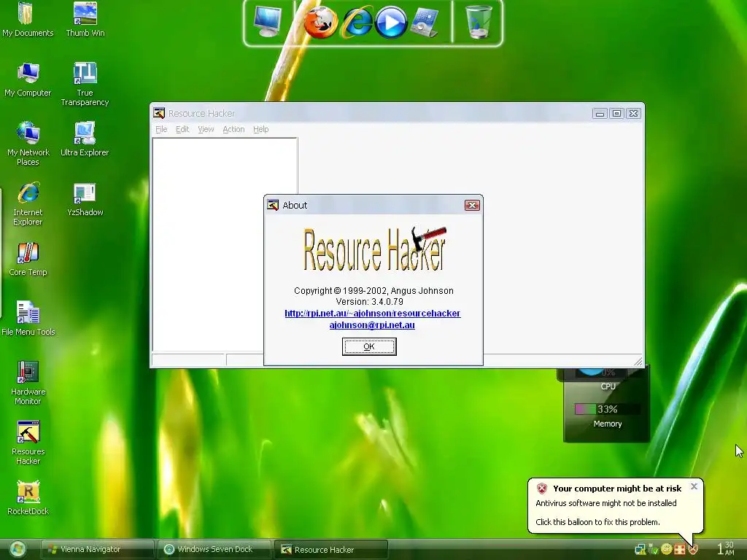Minimize the Resource Hacker window
This screenshot has width=747, height=560.
(600, 113)
